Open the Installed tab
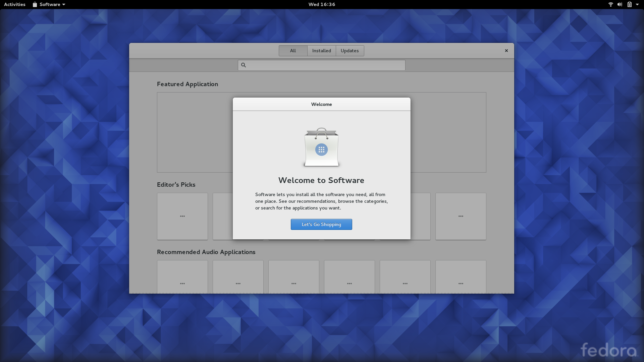The width and height of the screenshot is (644, 362). pos(321,51)
